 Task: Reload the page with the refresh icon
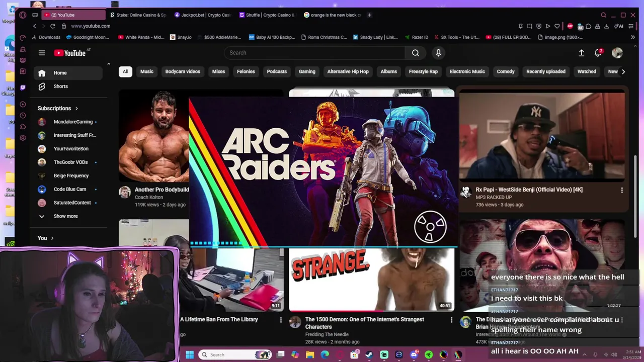tap(52, 26)
